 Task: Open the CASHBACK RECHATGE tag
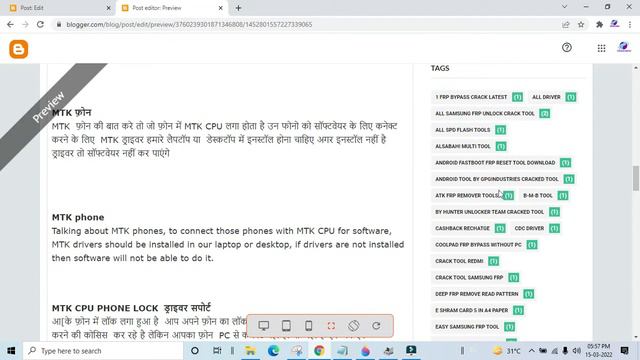point(469,228)
